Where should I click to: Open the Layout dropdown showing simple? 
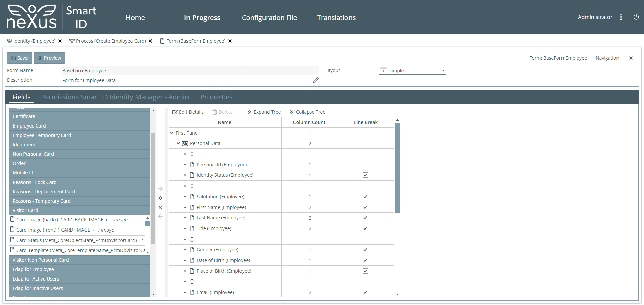(443, 70)
